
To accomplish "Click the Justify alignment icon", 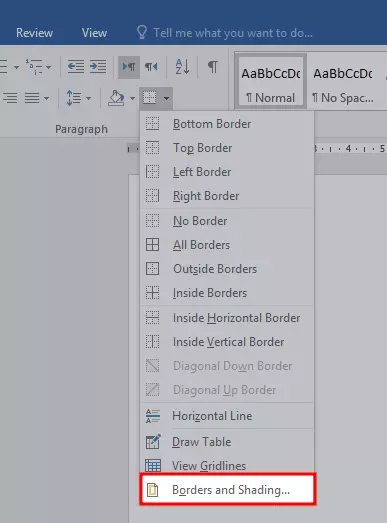I will 32,98.
